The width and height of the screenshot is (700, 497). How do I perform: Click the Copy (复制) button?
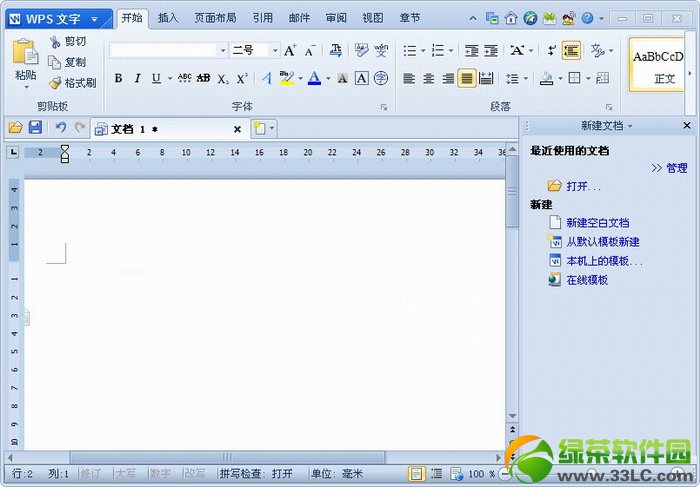click(67, 62)
